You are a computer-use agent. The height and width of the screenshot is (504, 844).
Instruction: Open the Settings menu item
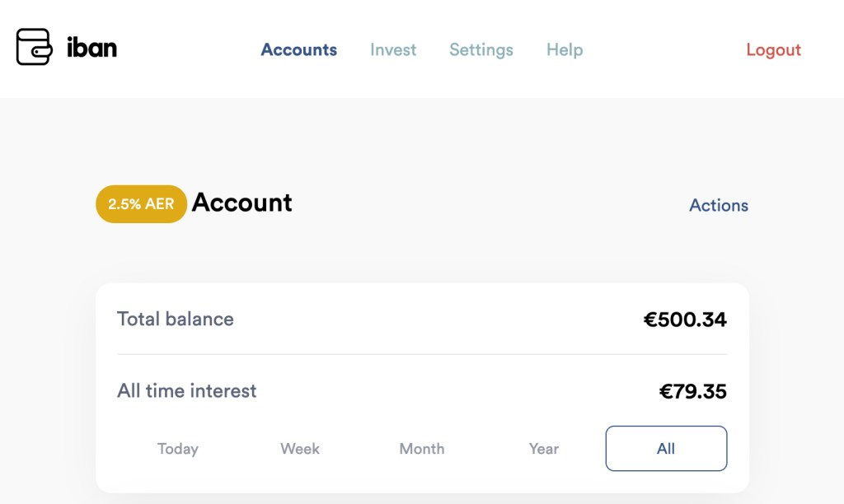(481, 49)
